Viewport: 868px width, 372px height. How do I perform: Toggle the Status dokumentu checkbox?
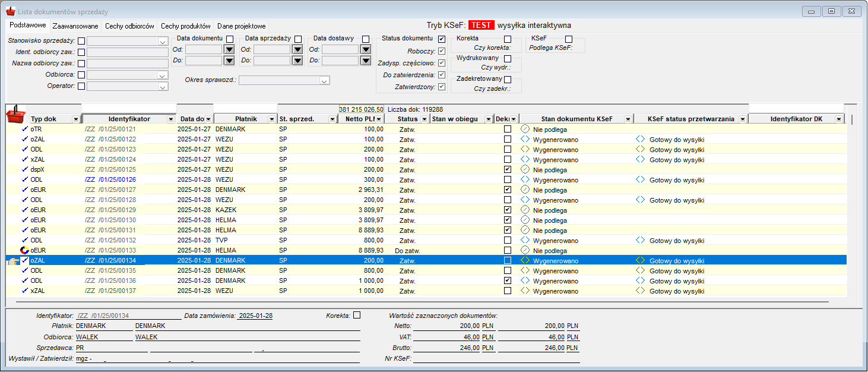pos(441,39)
